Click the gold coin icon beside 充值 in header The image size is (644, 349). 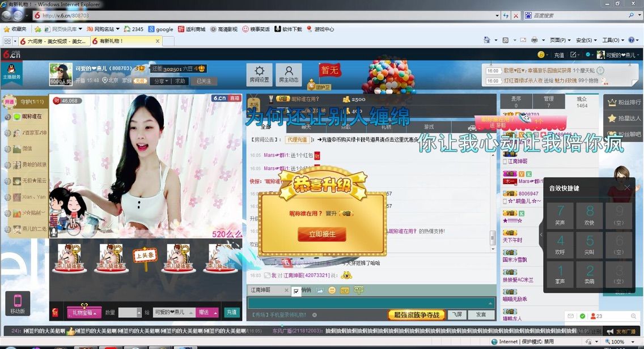coord(541,54)
